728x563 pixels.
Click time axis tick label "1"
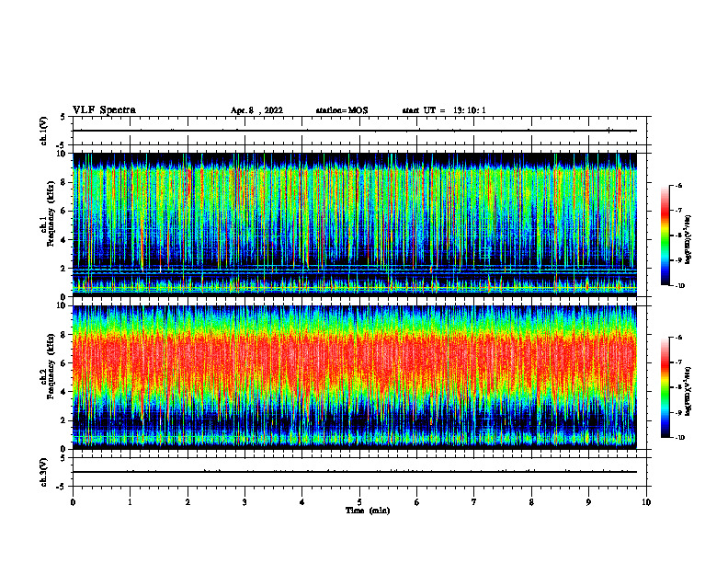coord(130,502)
